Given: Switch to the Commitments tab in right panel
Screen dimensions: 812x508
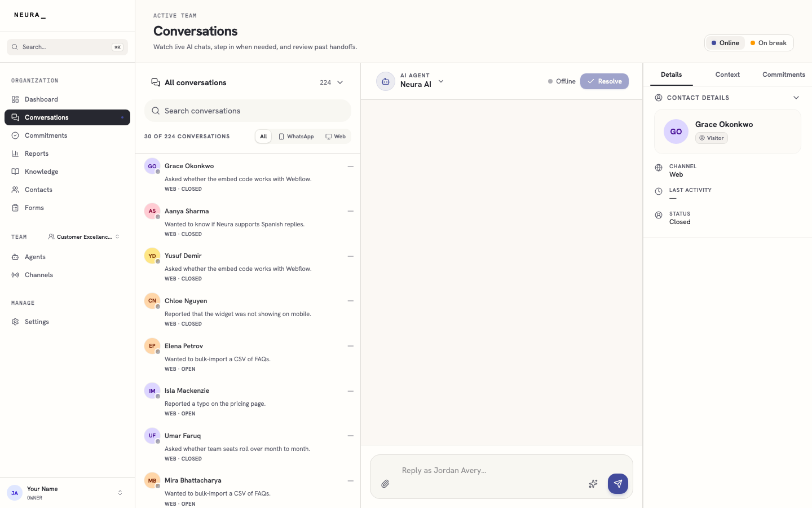Looking at the screenshot, I should 784,75.
